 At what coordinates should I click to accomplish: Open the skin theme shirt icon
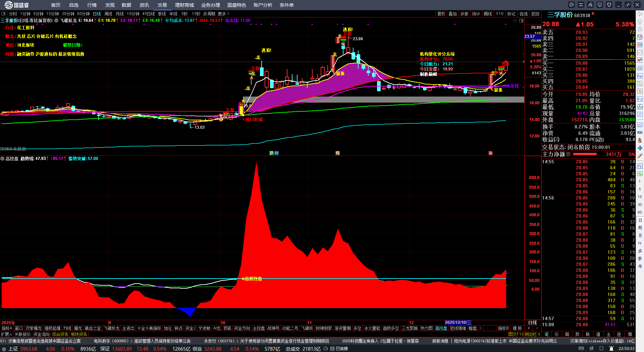[609, 5]
